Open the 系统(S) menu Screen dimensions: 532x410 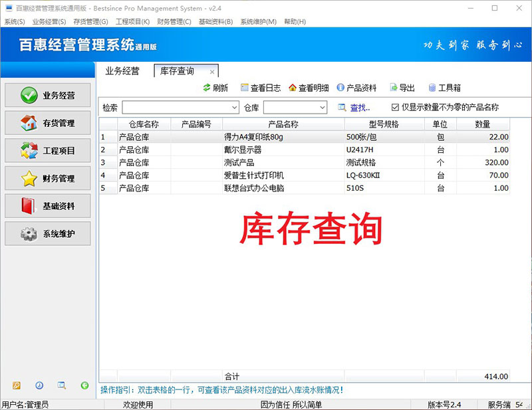coord(15,22)
